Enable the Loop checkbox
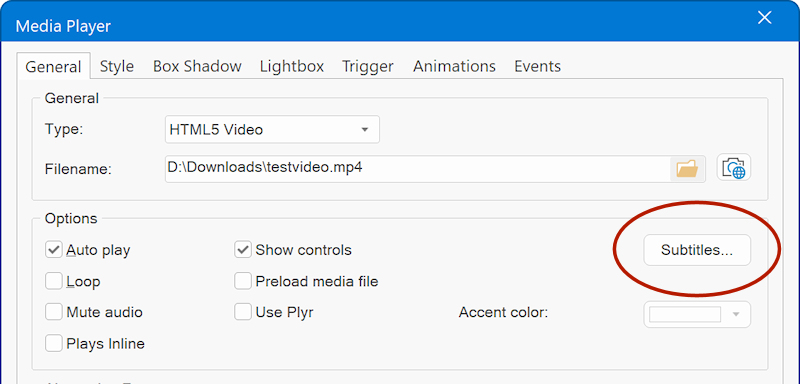 click(54, 281)
